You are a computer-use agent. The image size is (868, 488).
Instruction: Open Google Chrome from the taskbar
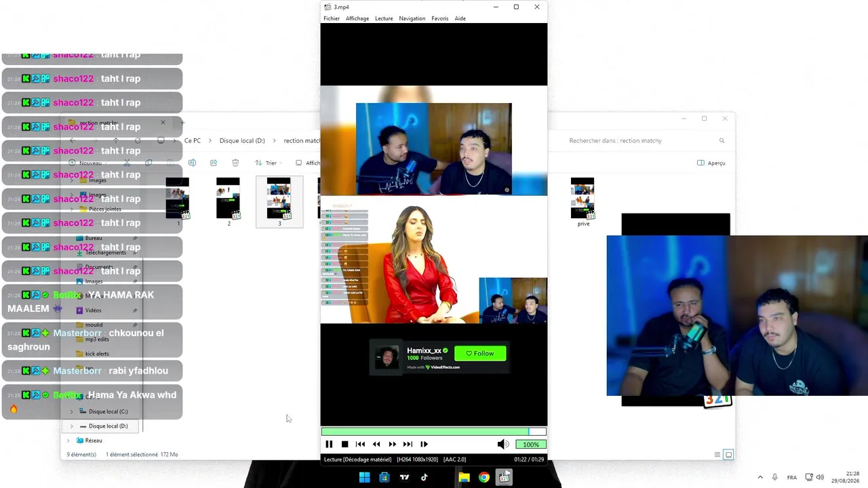(x=484, y=477)
